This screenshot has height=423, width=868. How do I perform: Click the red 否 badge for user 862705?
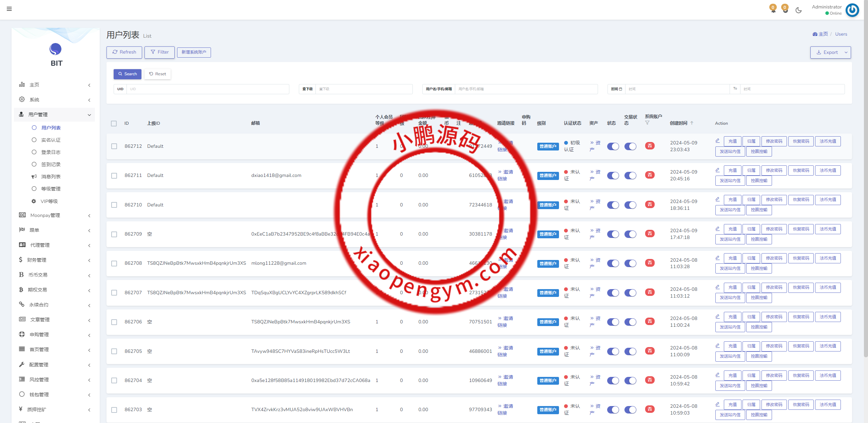[x=650, y=351]
